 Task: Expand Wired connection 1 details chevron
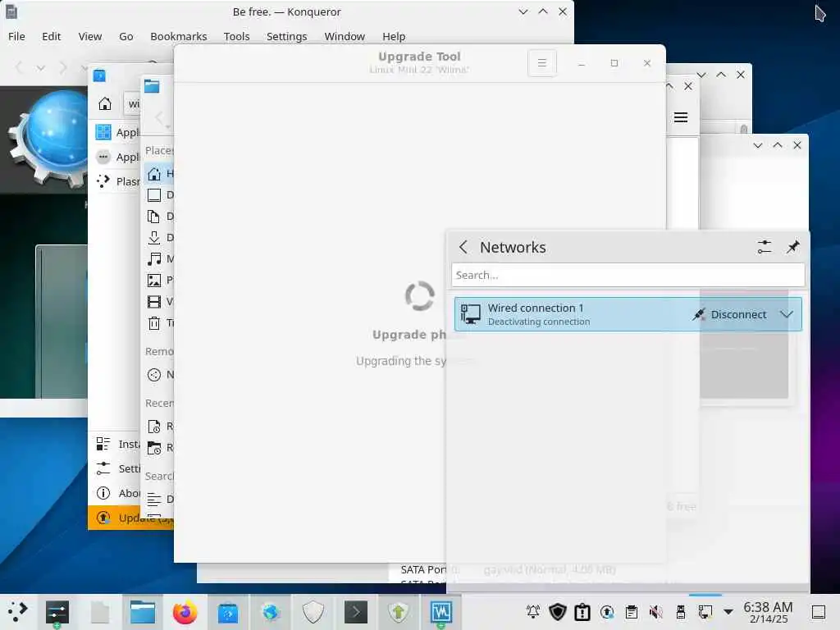[x=787, y=314]
